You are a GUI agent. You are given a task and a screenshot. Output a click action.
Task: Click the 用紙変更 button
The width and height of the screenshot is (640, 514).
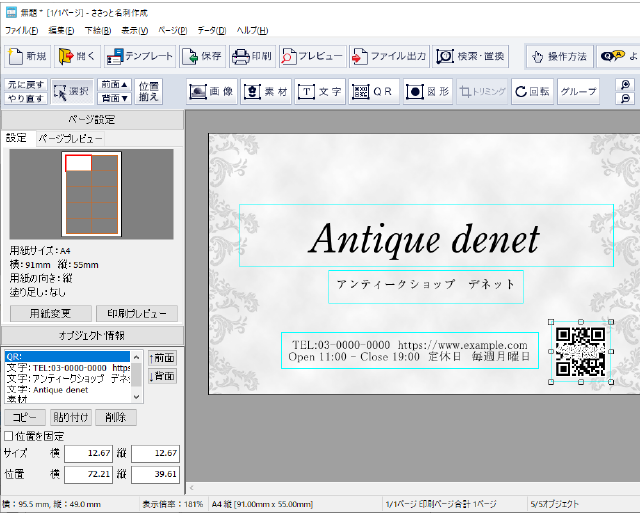(x=49, y=313)
